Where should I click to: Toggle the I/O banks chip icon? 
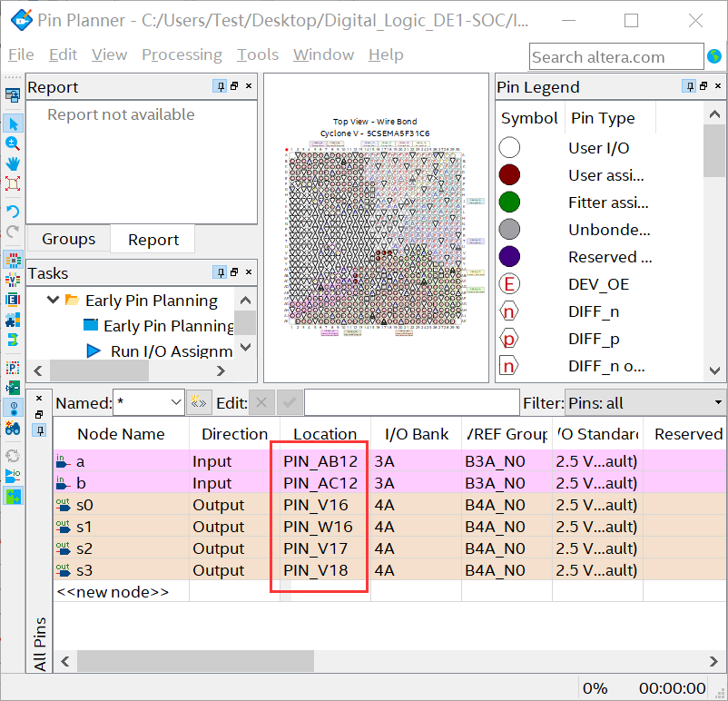13,260
